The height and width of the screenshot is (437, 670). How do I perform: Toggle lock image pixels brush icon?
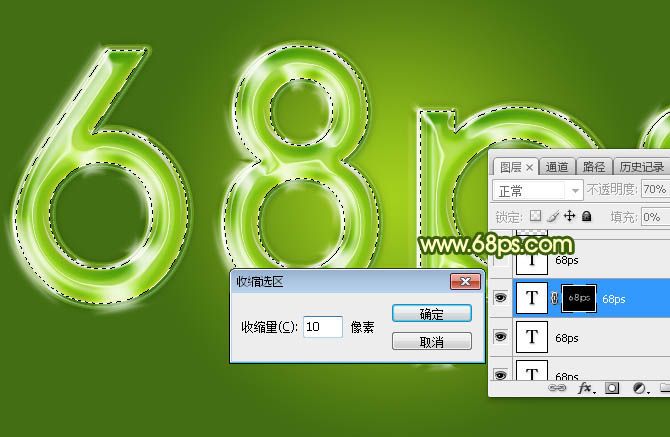pos(552,216)
